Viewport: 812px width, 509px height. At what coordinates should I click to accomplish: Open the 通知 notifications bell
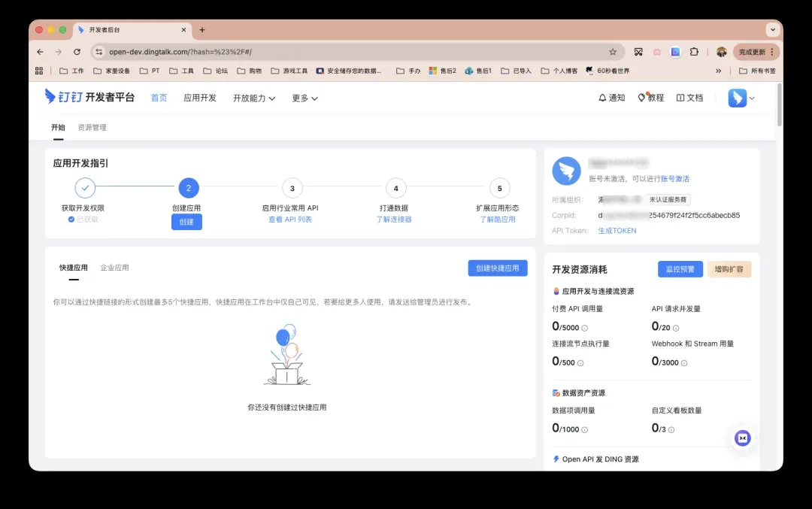(611, 98)
